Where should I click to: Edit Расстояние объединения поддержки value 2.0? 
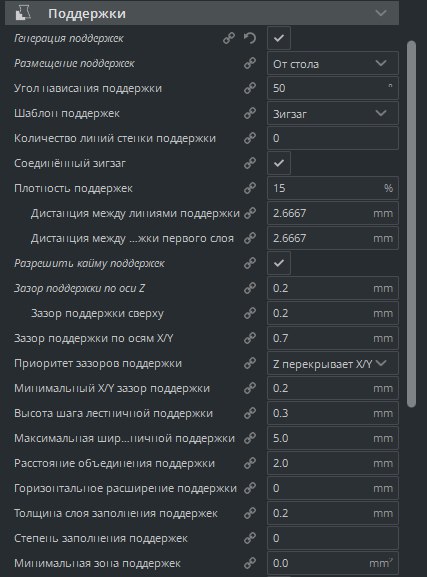pos(333,464)
